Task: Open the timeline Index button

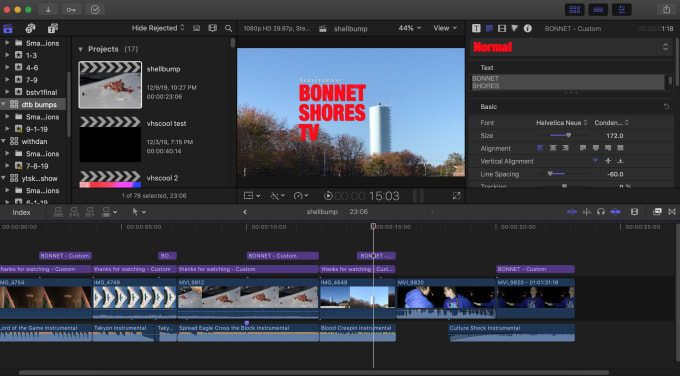Action: (21, 212)
